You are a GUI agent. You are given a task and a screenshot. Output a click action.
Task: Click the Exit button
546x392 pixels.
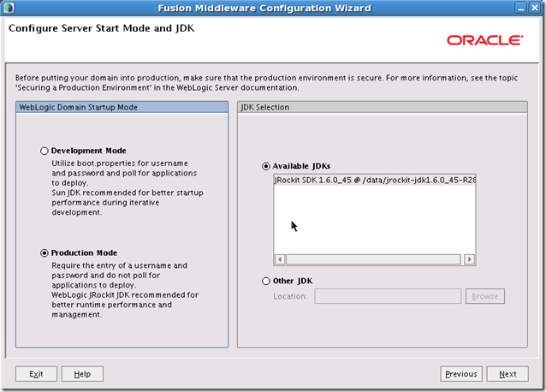click(36, 374)
